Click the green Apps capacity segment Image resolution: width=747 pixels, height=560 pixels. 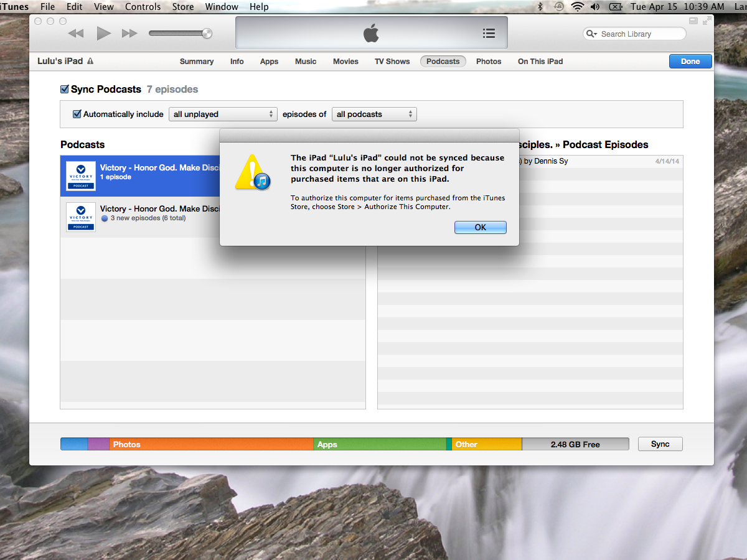[380, 444]
